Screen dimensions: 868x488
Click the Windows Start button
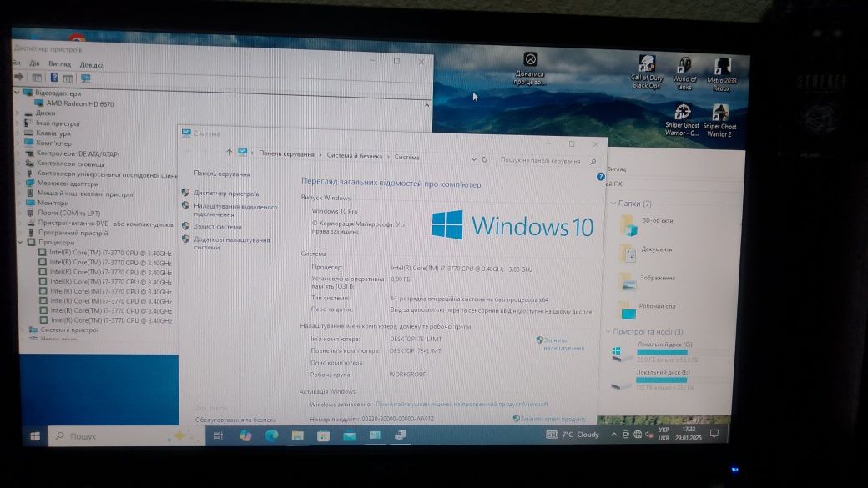(x=35, y=436)
